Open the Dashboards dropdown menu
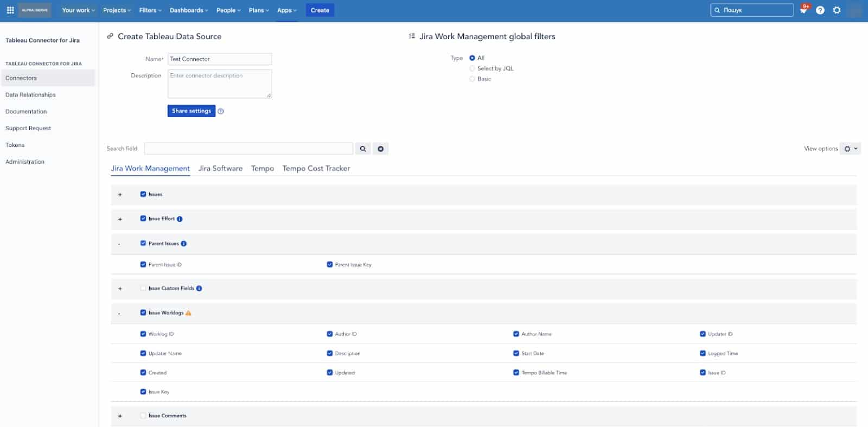 pyautogui.click(x=189, y=10)
